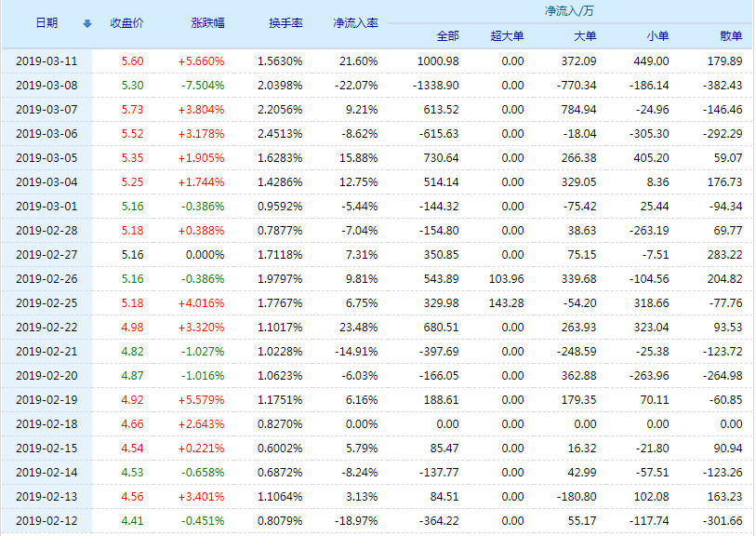Select the 散单 sub-column header

pyautogui.click(x=731, y=36)
